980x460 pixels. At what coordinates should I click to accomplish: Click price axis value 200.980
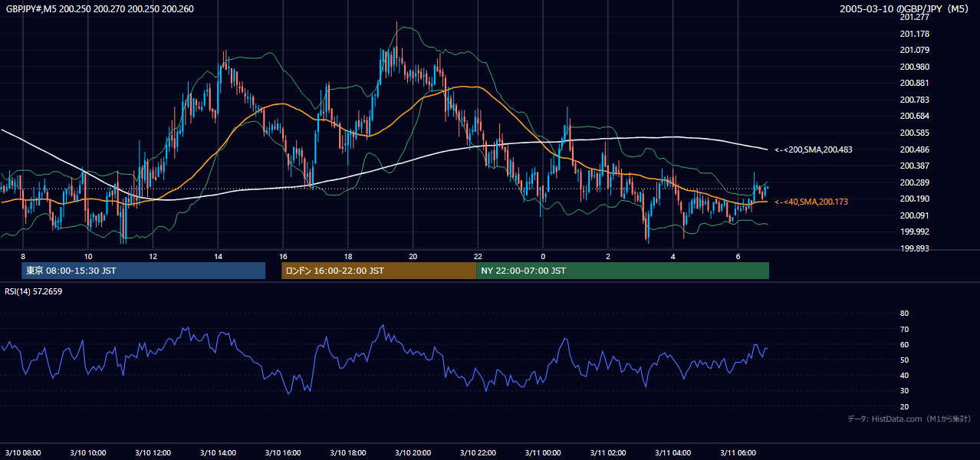pos(915,67)
